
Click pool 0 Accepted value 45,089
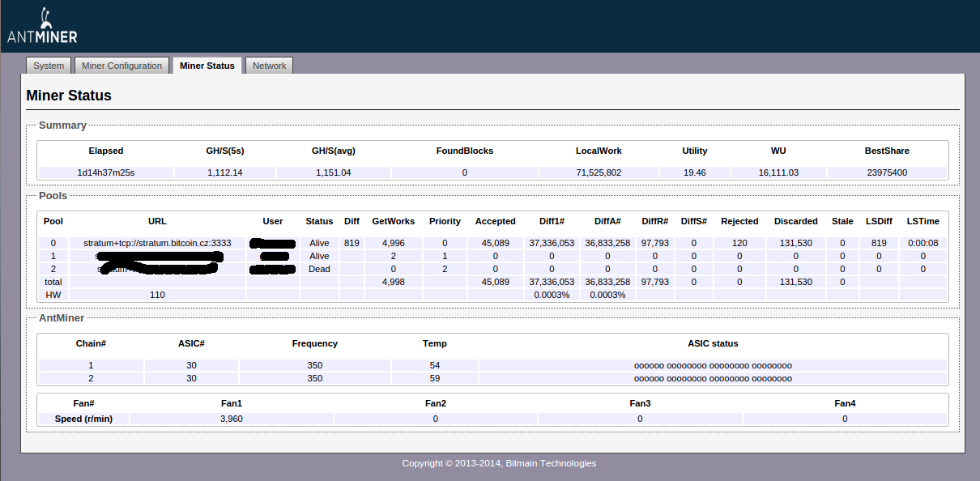(495, 243)
